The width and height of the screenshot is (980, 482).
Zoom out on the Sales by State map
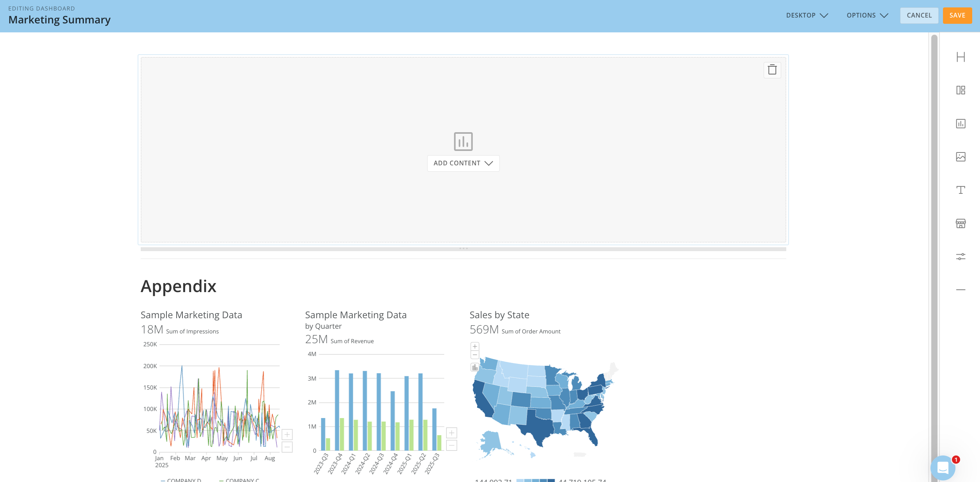click(x=475, y=355)
